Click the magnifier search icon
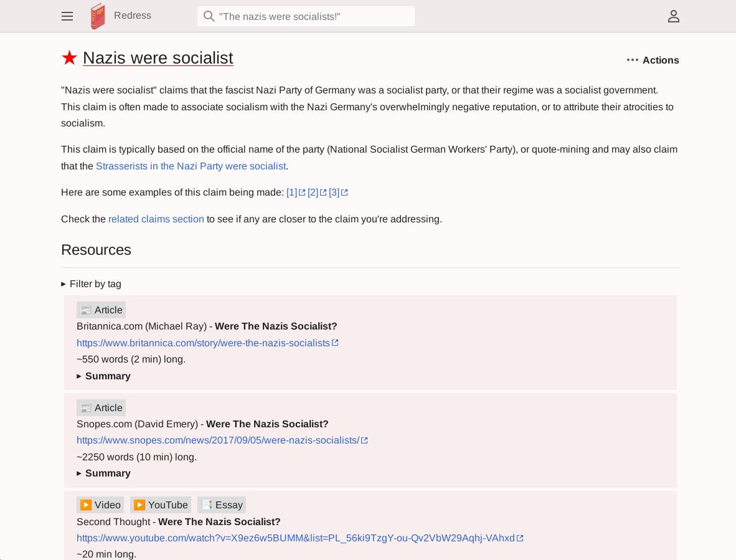 pos(209,16)
